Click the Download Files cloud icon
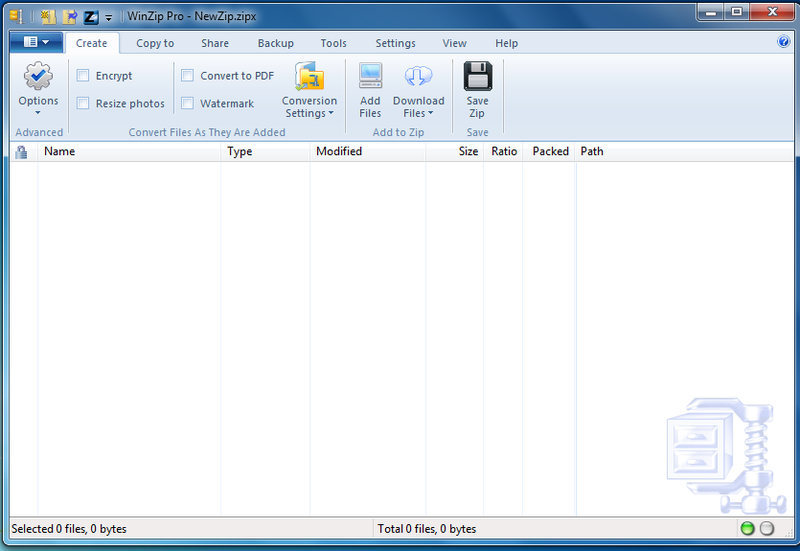This screenshot has width=800, height=551. [x=418, y=76]
